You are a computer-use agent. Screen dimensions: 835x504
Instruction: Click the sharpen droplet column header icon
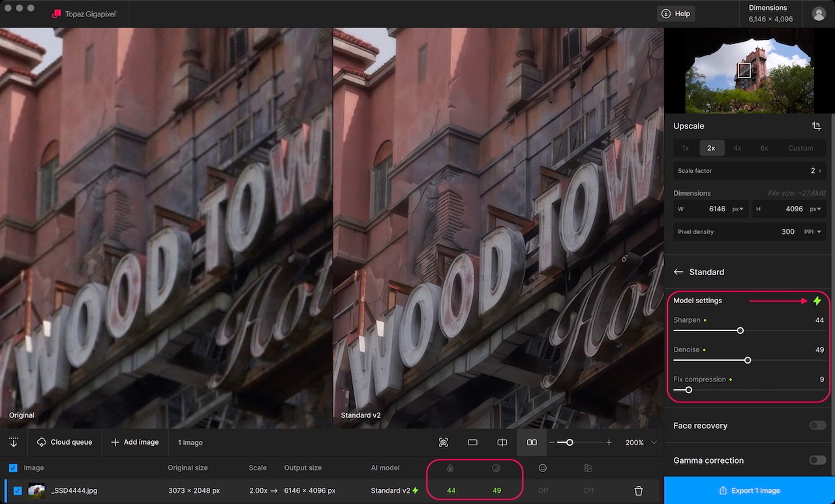[x=450, y=467]
